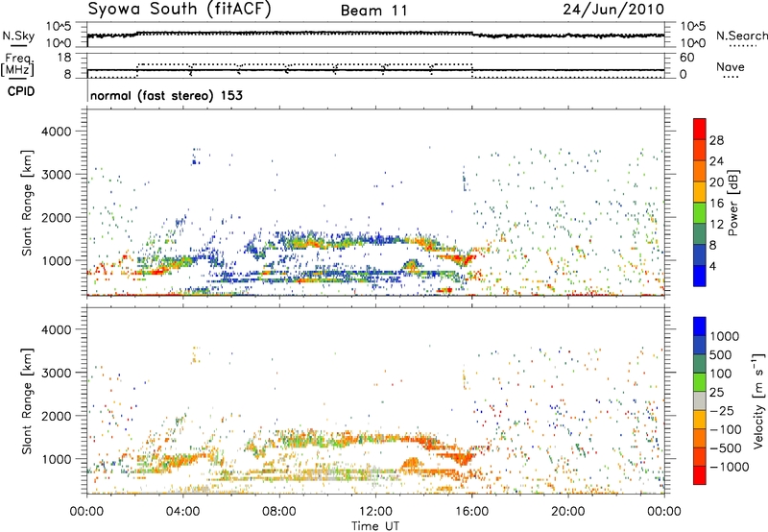Click the "Power [dB]" colorbar label
Image resolution: width=768 pixels, height=532 pixels.
[732, 203]
